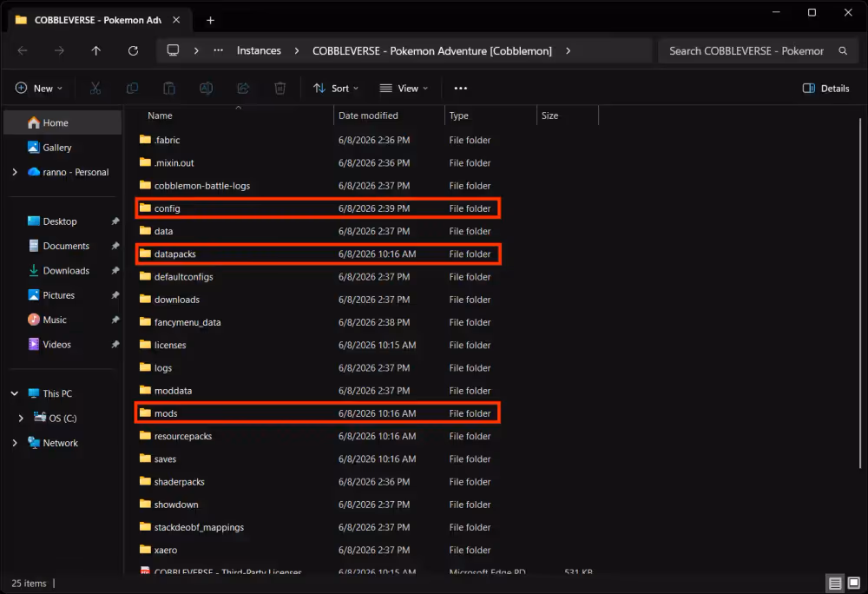Viewport: 868px width, 594px height.
Task: Expand chevron after Instances breadcrumb
Action: 297,51
